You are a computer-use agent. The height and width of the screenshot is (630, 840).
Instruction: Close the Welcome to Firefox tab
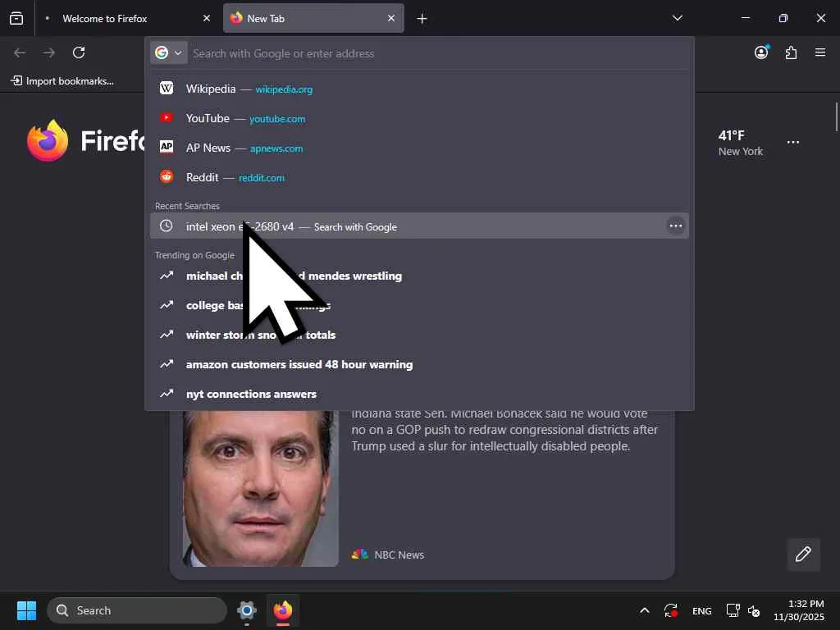206,18
